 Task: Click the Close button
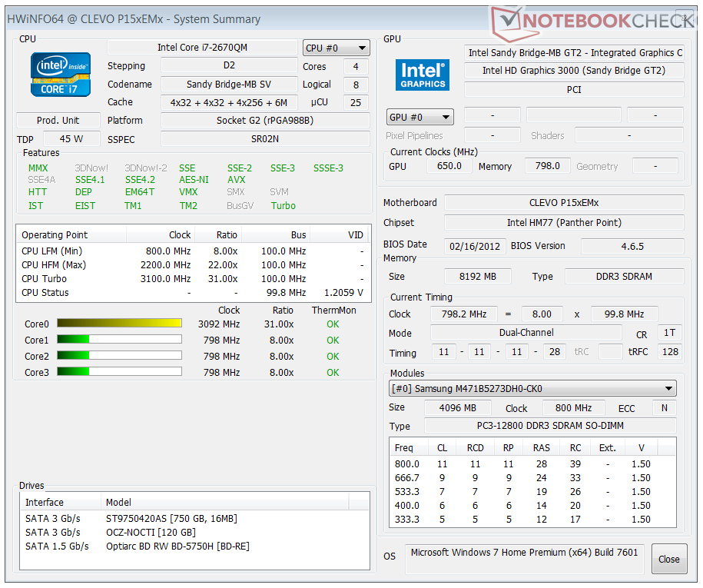click(x=669, y=559)
